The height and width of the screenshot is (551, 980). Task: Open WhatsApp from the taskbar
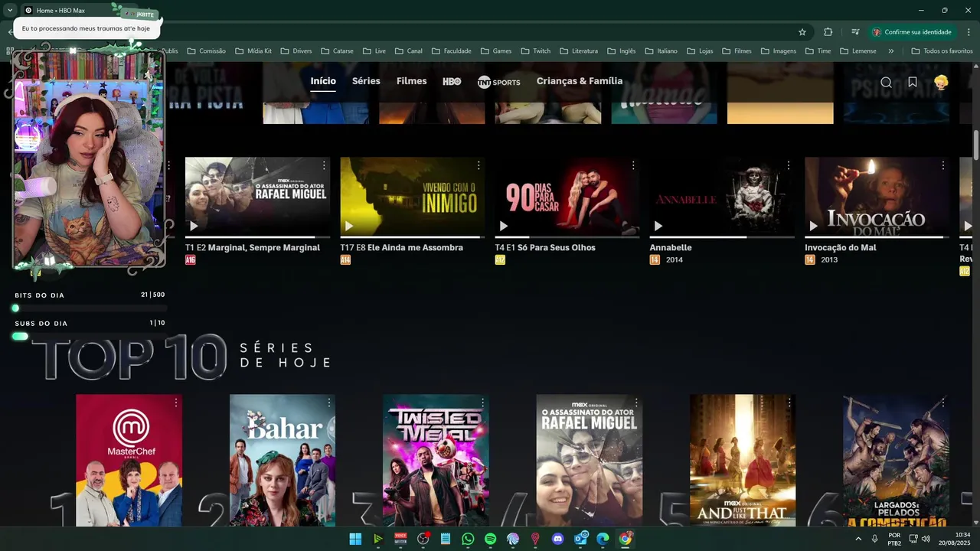click(x=468, y=539)
